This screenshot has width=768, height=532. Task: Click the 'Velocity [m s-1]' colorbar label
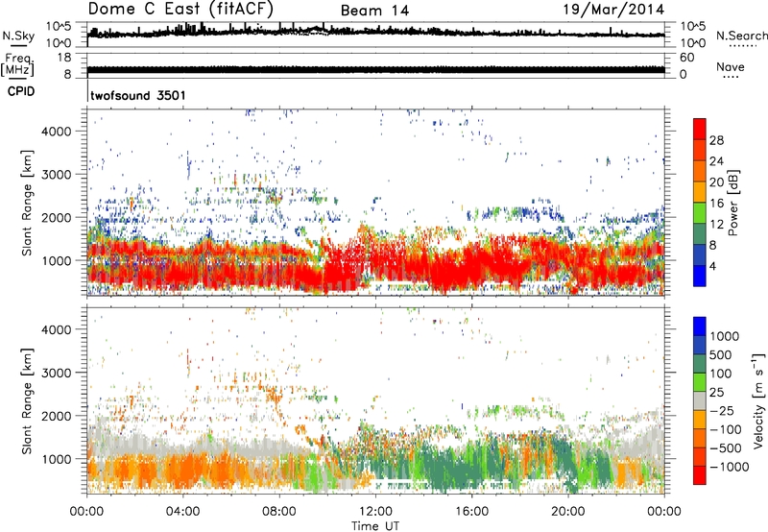point(758,400)
